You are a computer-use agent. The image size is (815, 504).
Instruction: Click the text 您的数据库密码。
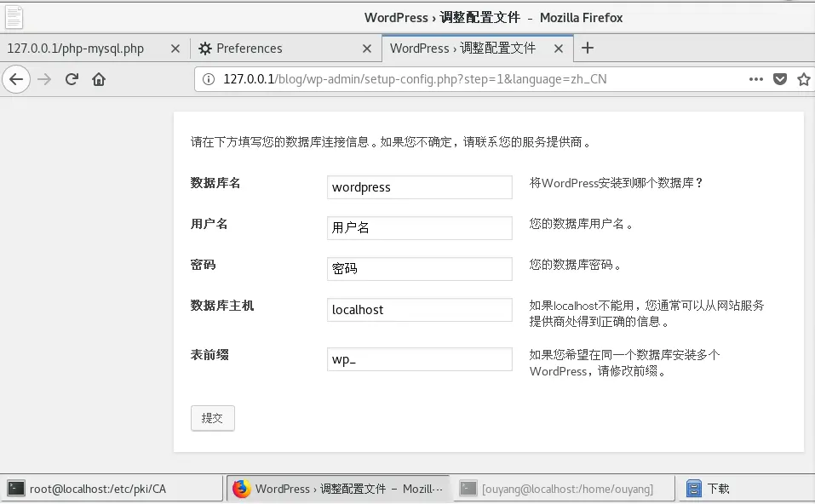pyautogui.click(x=576, y=265)
